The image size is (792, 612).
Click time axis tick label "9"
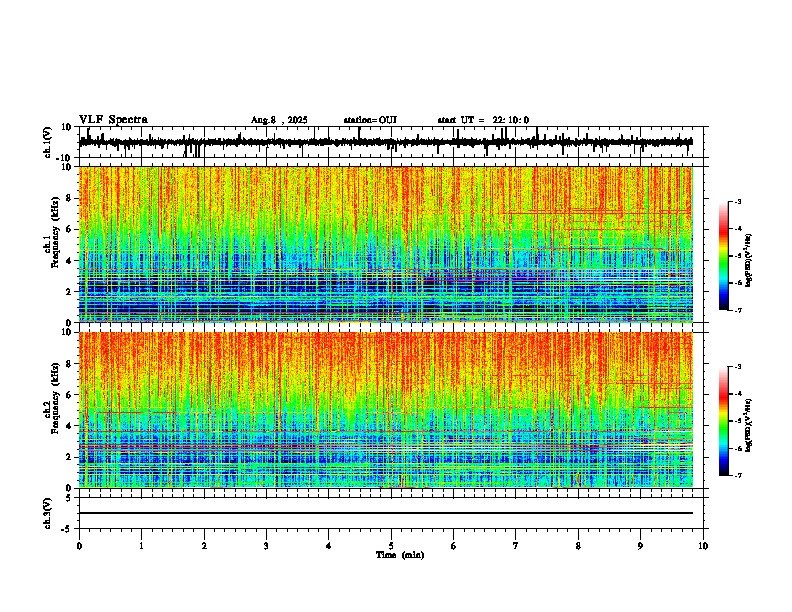pos(640,546)
